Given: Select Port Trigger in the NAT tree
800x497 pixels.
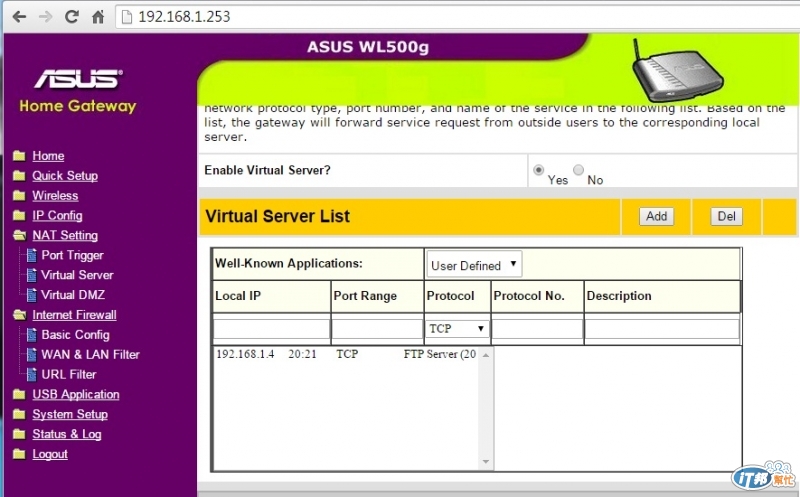Looking at the screenshot, I should 72,255.
